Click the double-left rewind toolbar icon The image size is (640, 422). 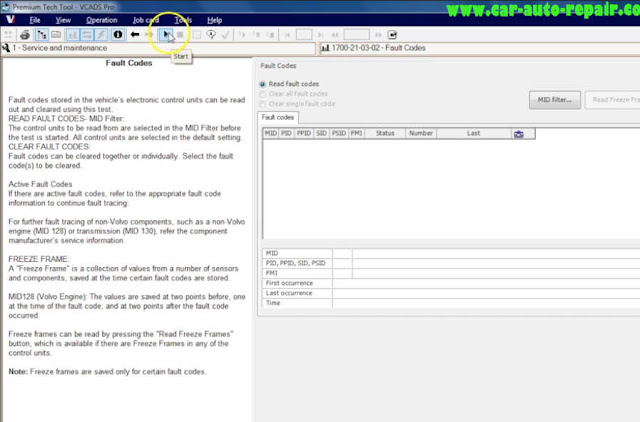coord(335,35)
